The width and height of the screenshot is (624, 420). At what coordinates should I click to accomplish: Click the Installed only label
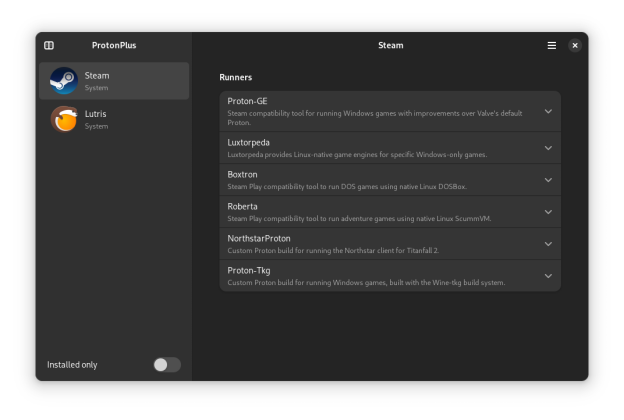72,365
